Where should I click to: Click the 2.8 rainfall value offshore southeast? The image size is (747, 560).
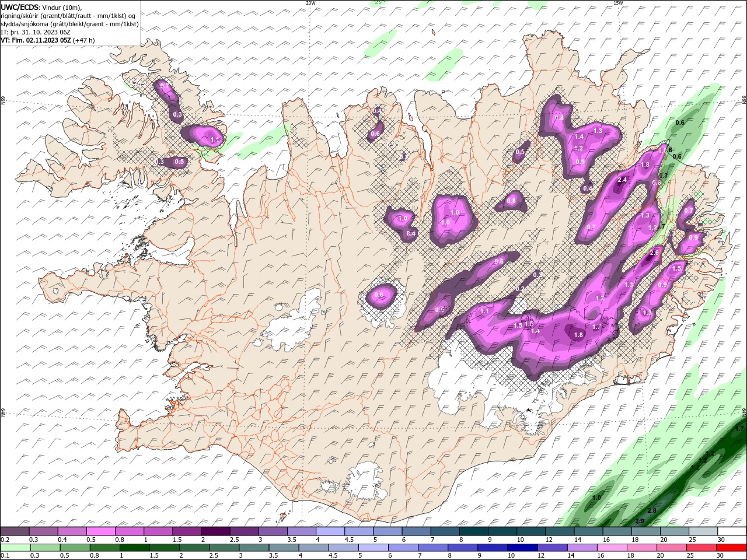click(652, 510)
